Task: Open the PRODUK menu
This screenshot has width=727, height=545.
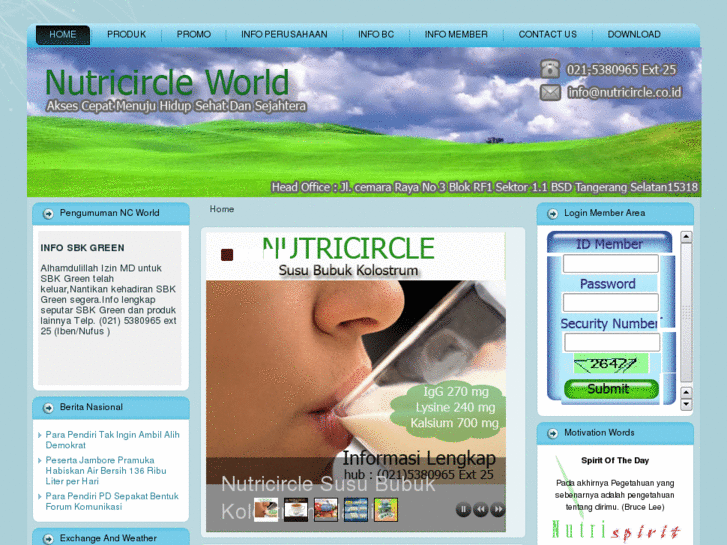Action: pyautogui.click(x=127, y=35)
